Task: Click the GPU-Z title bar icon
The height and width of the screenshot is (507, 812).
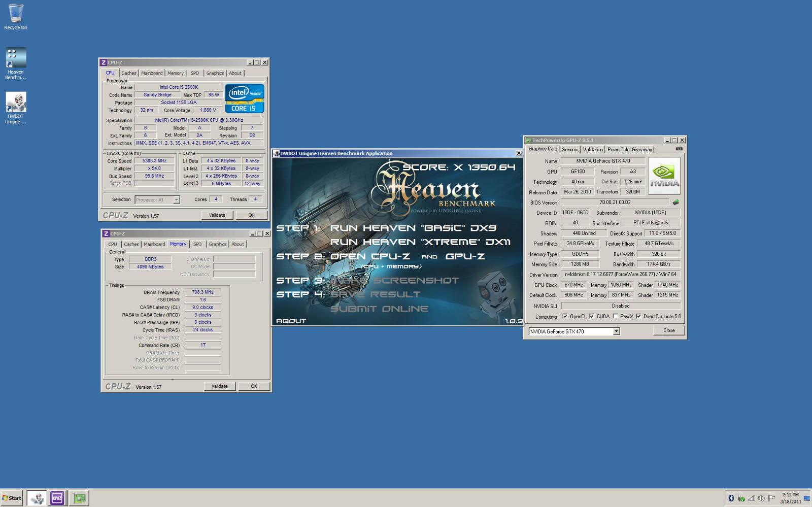Action: (528, 140)
